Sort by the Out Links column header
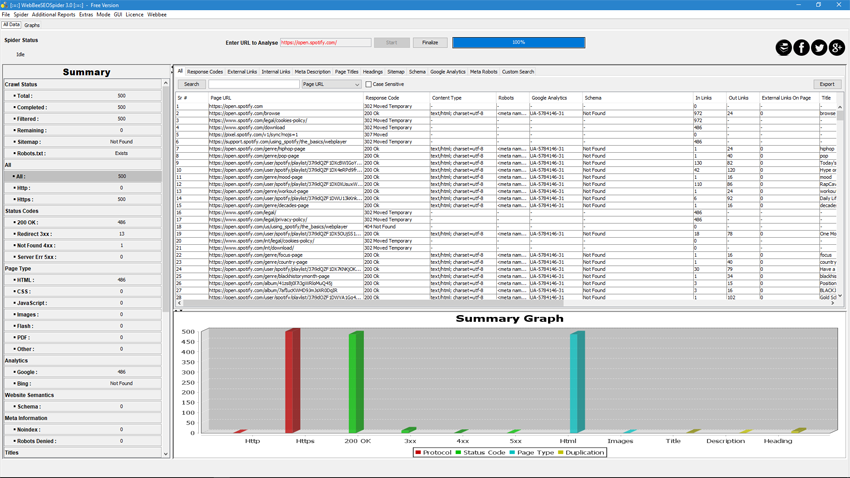Screen dimensions: 850x478 [742, 98]
